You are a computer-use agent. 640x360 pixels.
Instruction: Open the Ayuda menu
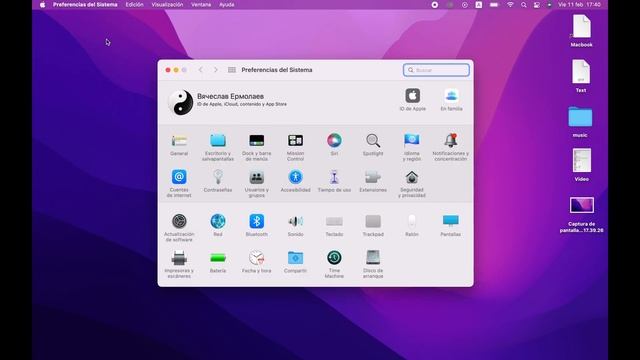tap(227, 4)
